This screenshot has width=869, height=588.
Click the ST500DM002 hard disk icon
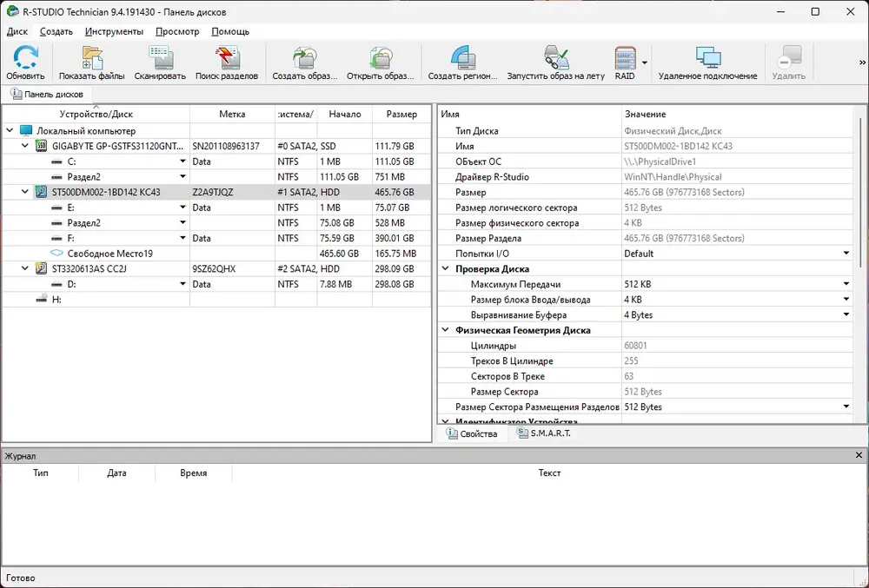click(41, 192)
